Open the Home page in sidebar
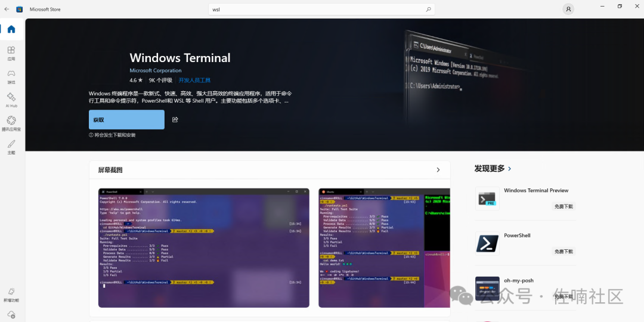Viewport: 644px width, 322px height. coord(11,29)
